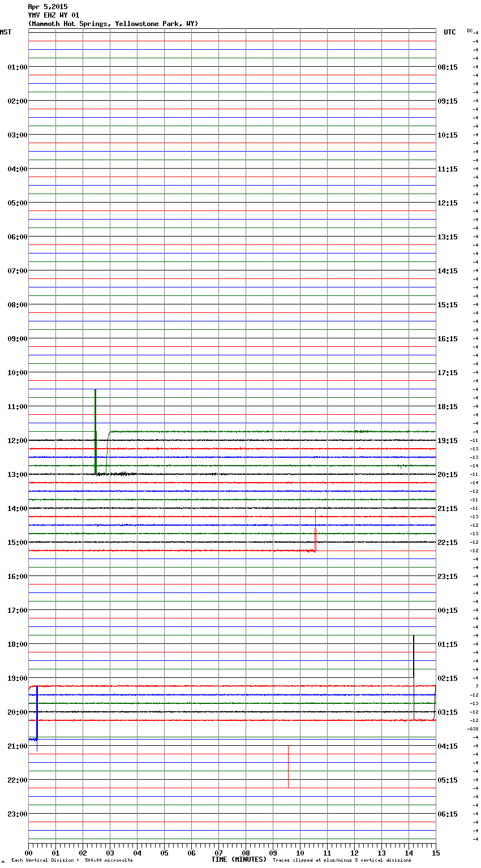The image size is (481, 868).
Task: Click the 12:15 UTC time label
Action: tap(448, 203)
